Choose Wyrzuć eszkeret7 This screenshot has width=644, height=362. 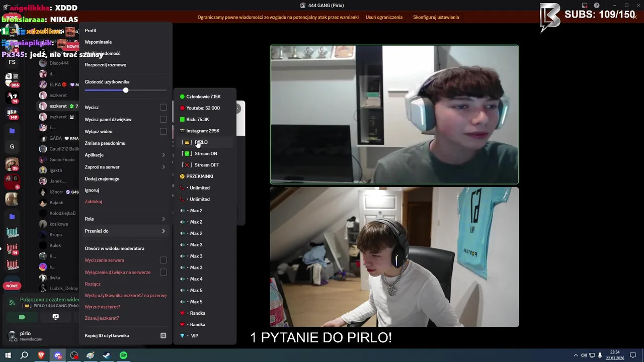click(125, 307)
